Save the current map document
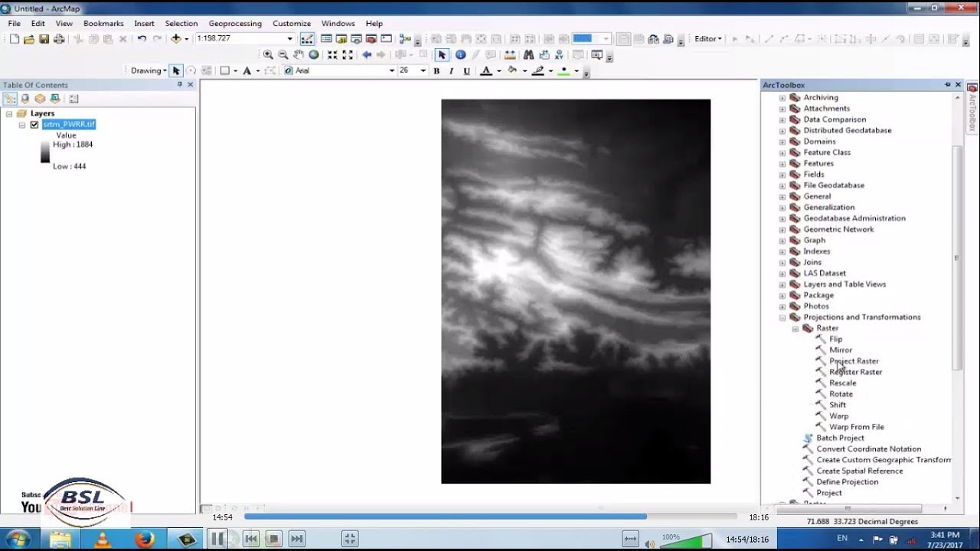Viewport: 980px width, 551px height. 44,39
